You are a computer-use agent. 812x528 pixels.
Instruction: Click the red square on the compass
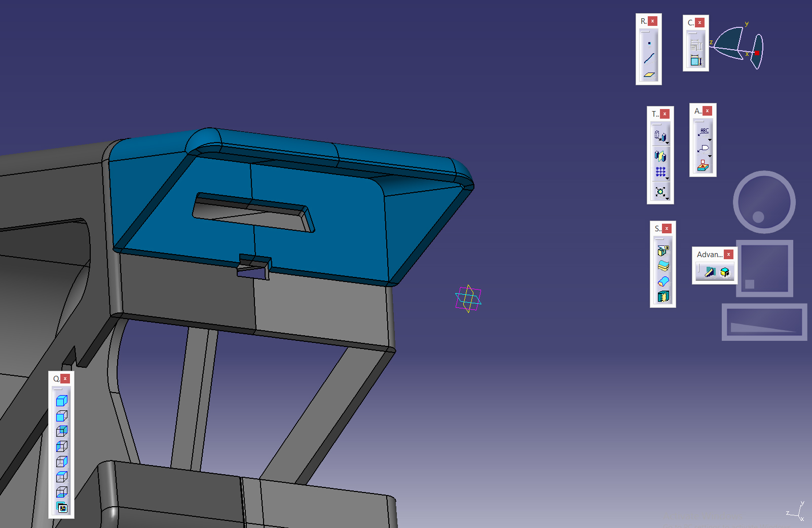[757, 53]
